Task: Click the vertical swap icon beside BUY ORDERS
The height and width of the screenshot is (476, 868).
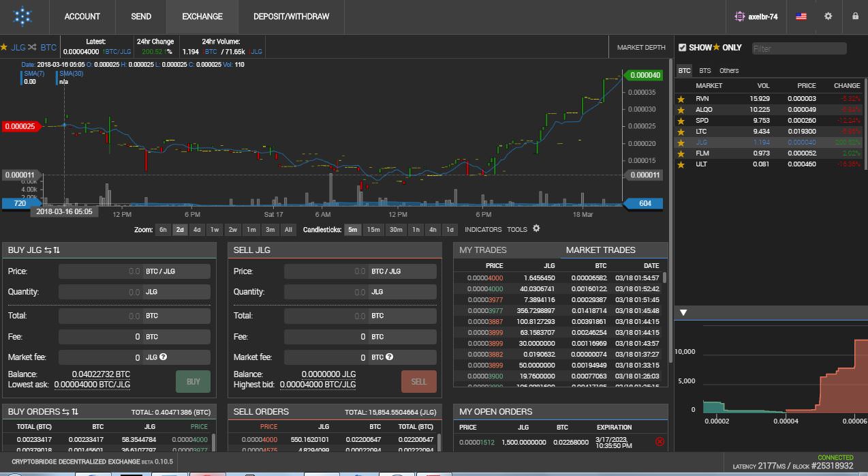Action: 75,412
